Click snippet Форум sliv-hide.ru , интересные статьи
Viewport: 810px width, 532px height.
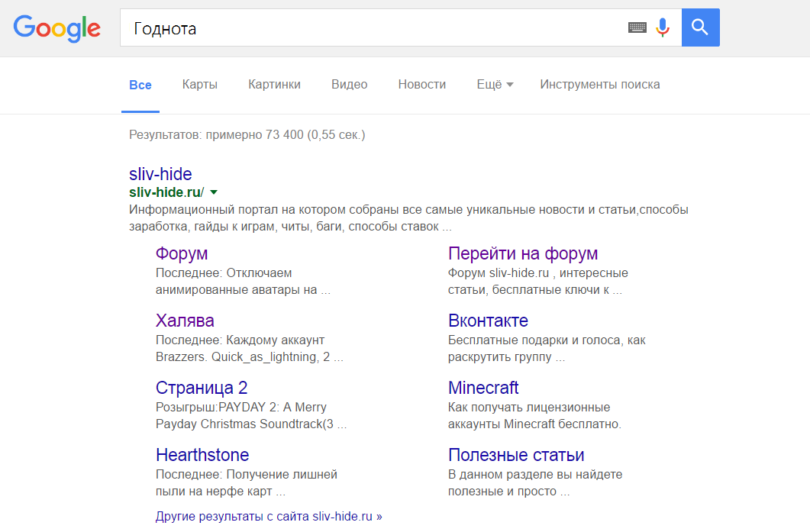[x=537, y=282]
